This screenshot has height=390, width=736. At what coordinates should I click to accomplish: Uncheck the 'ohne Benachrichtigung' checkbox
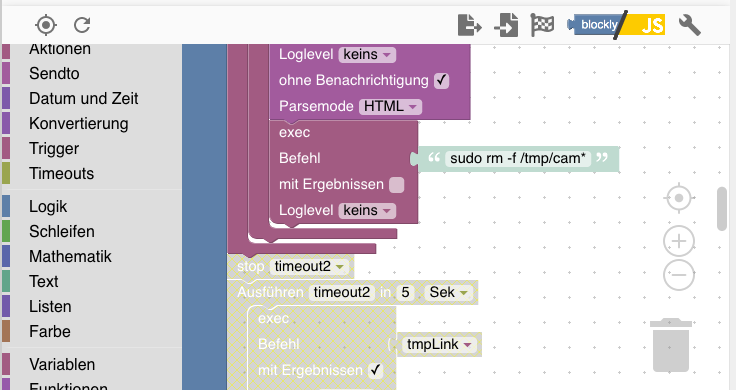click(x=441, y=81)
